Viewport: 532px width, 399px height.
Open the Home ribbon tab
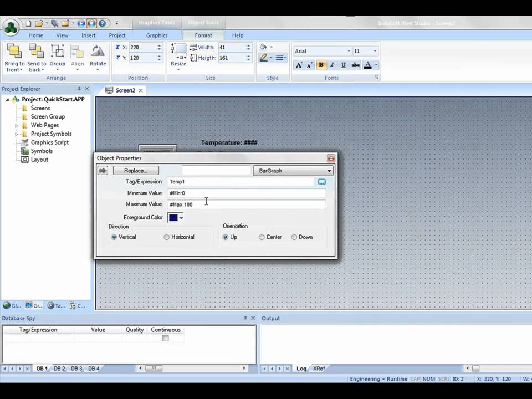(35, 35)
